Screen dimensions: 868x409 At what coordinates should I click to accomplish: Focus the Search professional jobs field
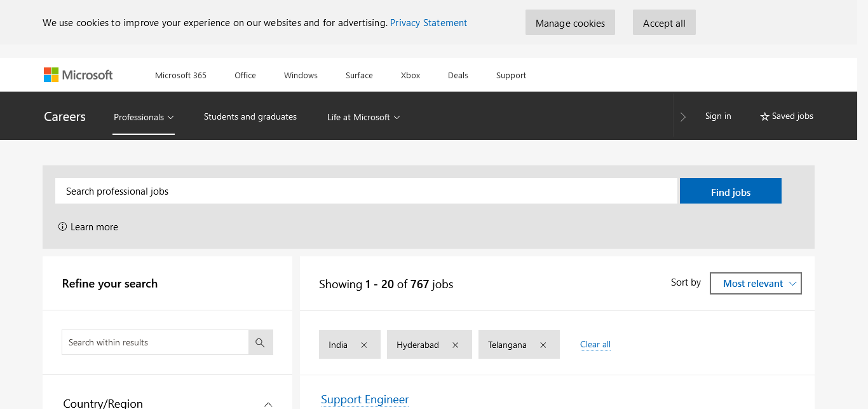366,191
